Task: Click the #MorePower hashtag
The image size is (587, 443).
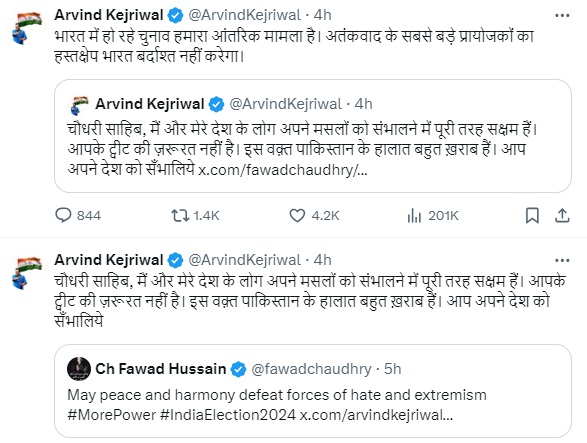Action: pyautogui.click(x=112, y=415)
